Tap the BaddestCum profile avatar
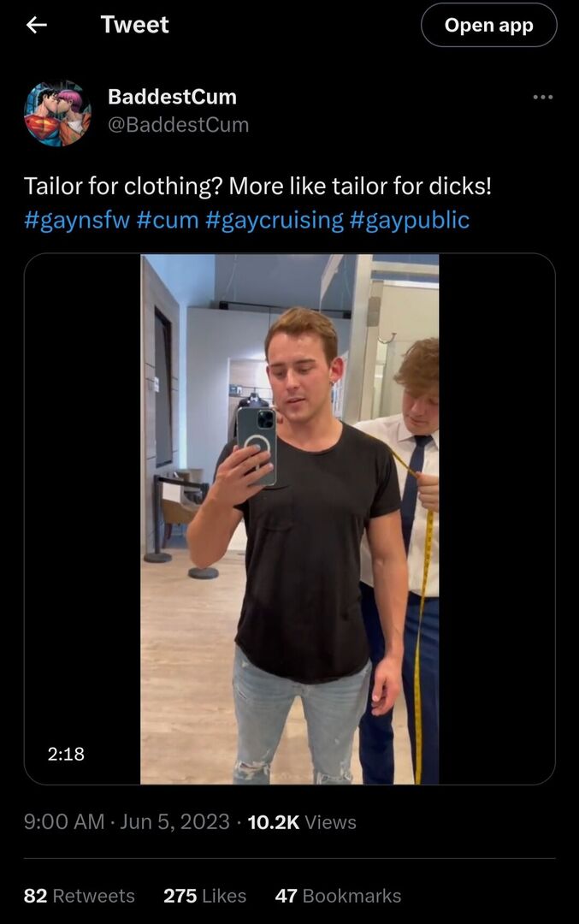The image size is (579, 924). [x=57, y=113]
